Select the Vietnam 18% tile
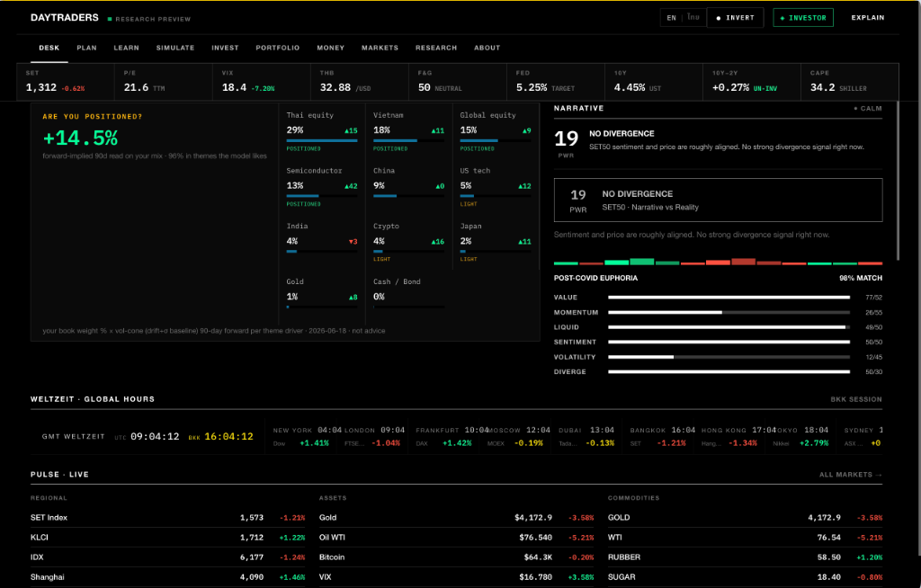 tap(409, 131)
